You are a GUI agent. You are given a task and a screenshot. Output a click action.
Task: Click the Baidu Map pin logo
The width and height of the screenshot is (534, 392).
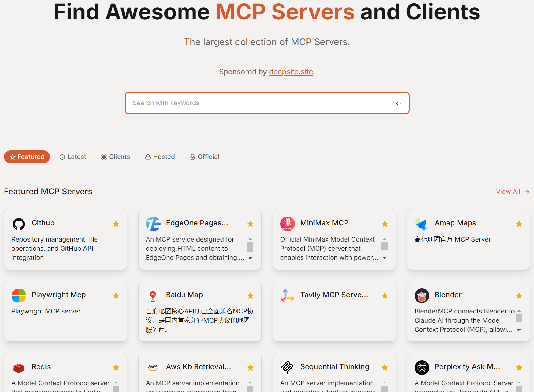[x=153, y=296]
